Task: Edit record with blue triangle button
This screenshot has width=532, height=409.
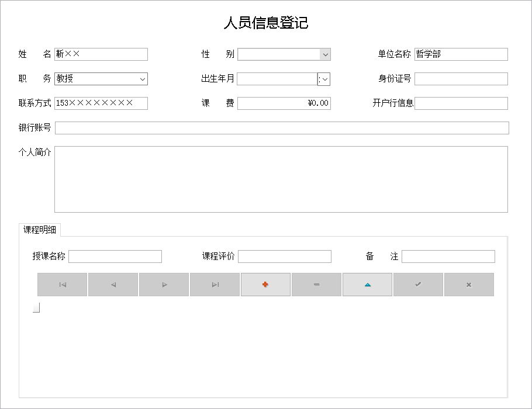Action: pyautogui.click(x=368, y=285)
